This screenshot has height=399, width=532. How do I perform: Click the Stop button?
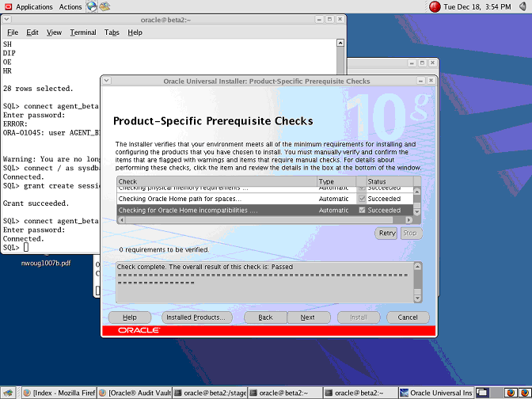pos(411,234)
